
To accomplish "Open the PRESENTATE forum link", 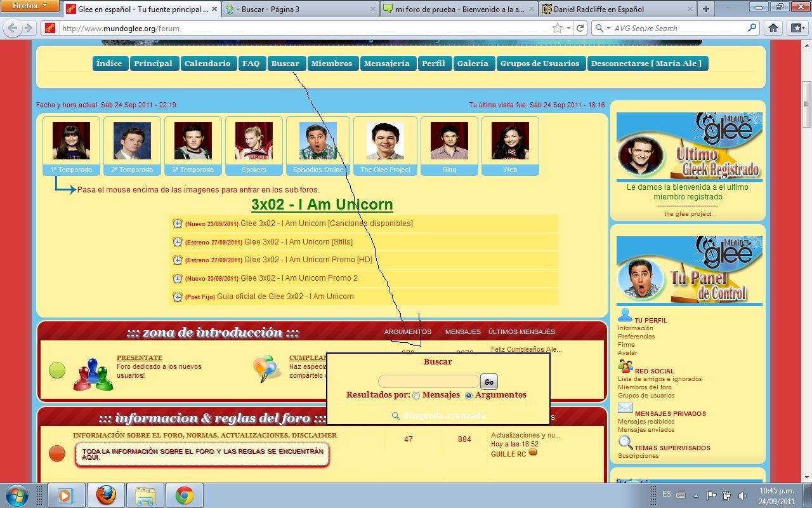I will click(140, 358).
